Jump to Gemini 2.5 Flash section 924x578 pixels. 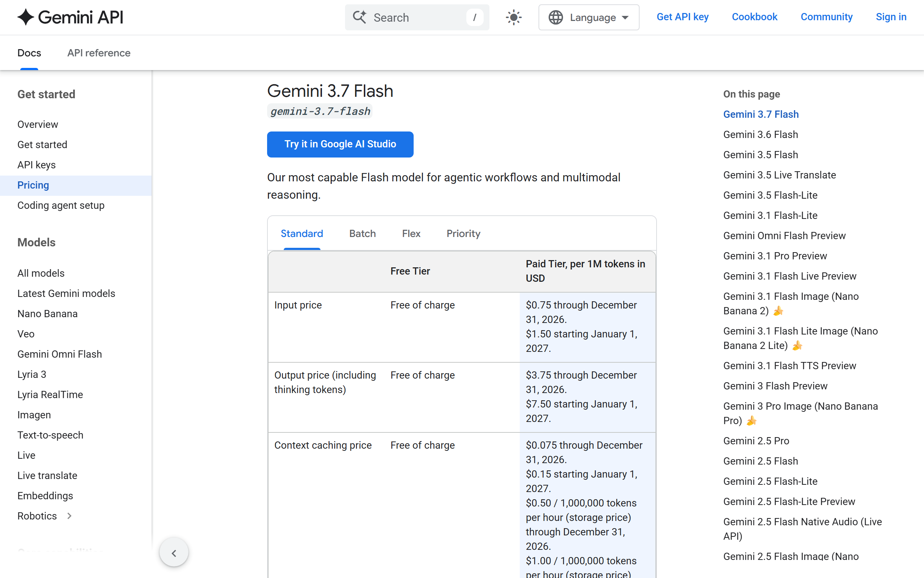click(x=760, y=461)
